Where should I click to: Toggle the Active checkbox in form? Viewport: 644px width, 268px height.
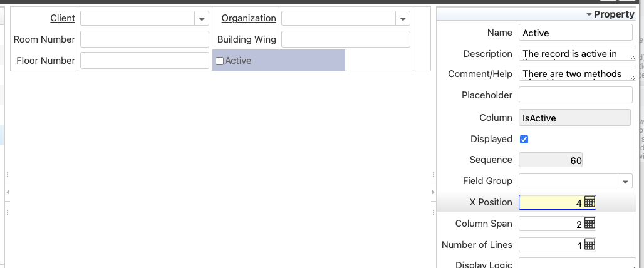[219, 61]
